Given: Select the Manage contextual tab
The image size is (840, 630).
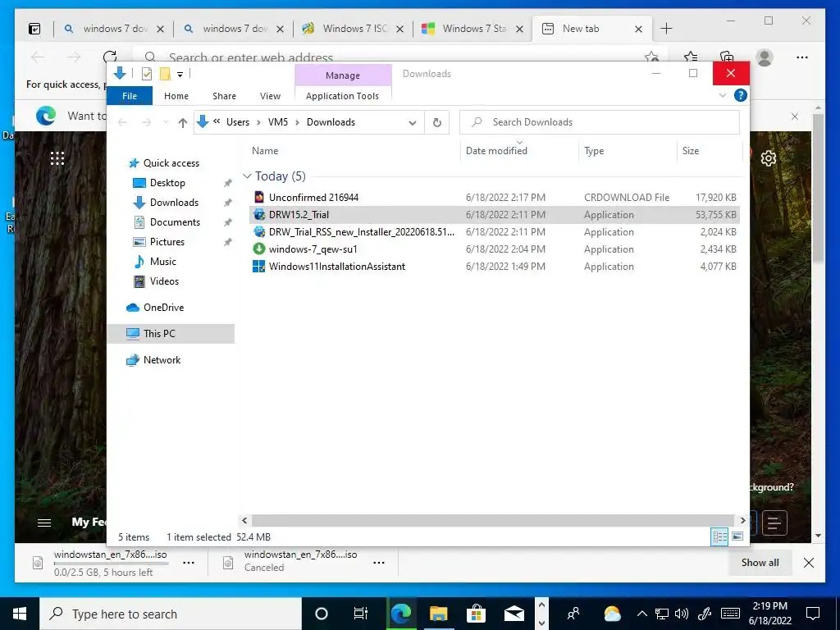Looking at the screenshot, I should coord(343,75).
